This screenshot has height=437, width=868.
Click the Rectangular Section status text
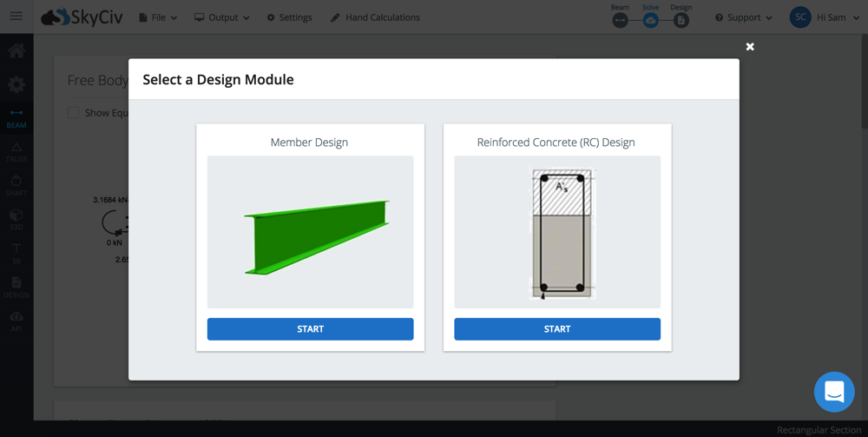pyautogui.click(x=819, y=430)
